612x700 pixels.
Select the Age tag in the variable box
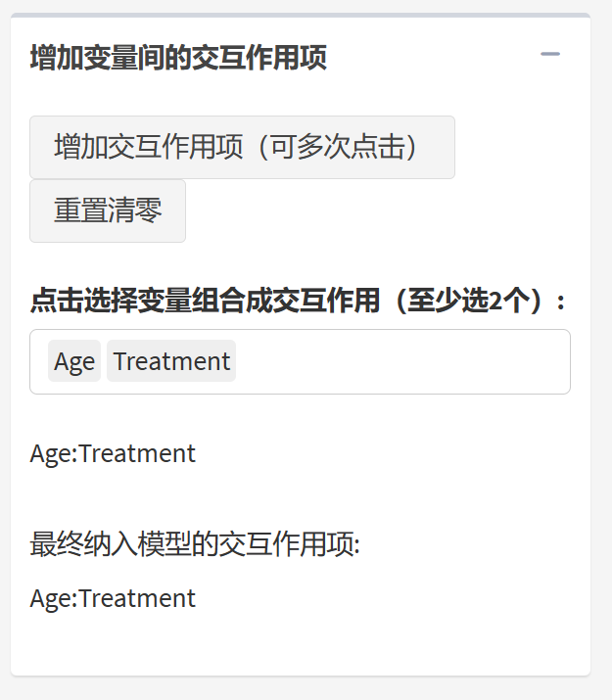pos(74,361)
